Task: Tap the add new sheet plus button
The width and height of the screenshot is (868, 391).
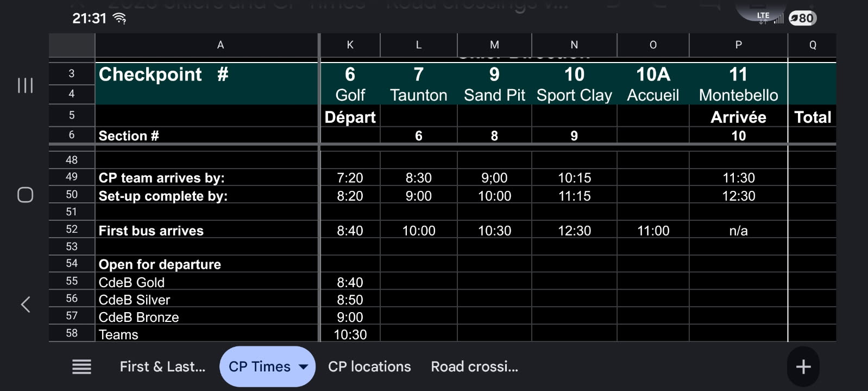Action: point(803,367)
